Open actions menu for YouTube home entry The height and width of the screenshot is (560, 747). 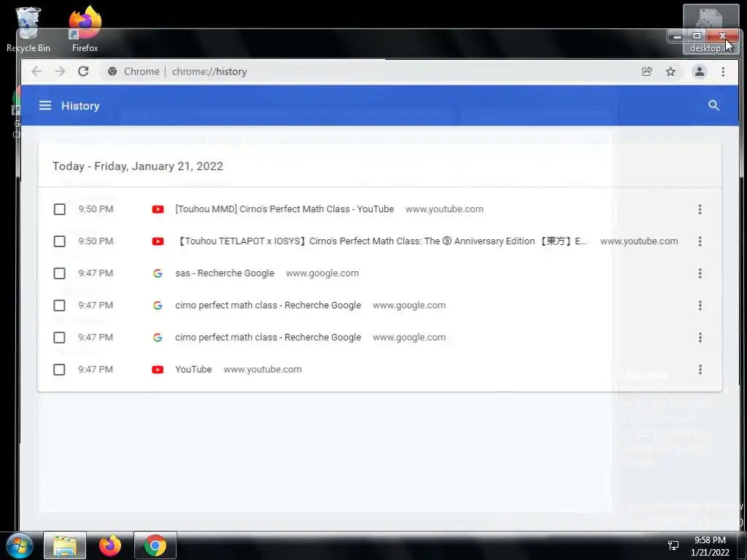700,370
